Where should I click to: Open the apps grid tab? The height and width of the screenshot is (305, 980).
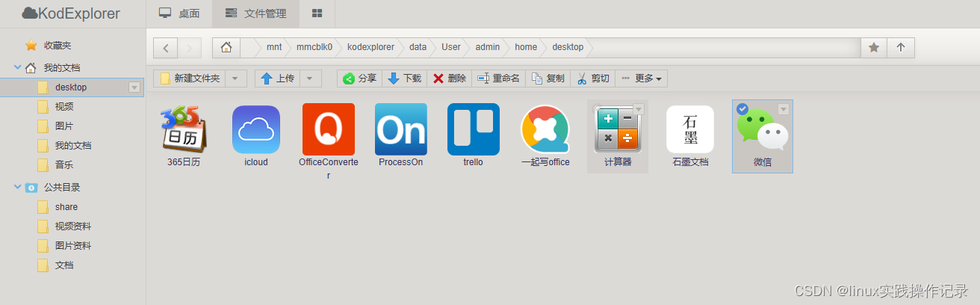pos(317,13)
